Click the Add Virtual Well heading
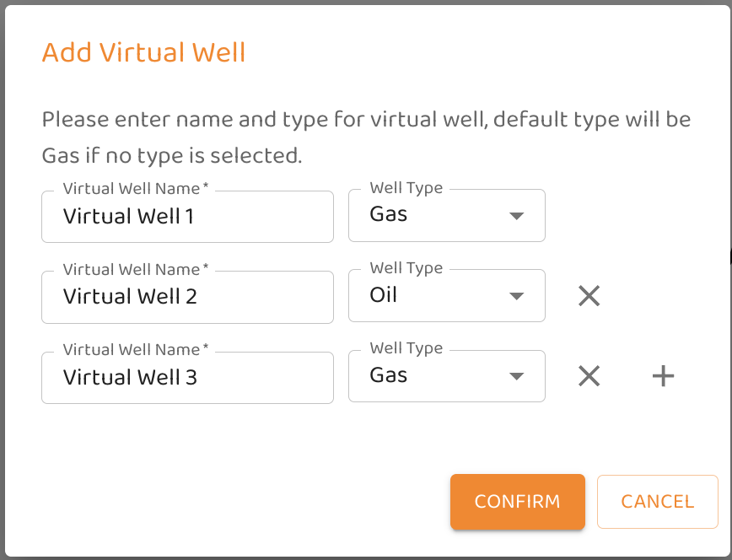The image size is (732, 560). (x=143, y=52)
